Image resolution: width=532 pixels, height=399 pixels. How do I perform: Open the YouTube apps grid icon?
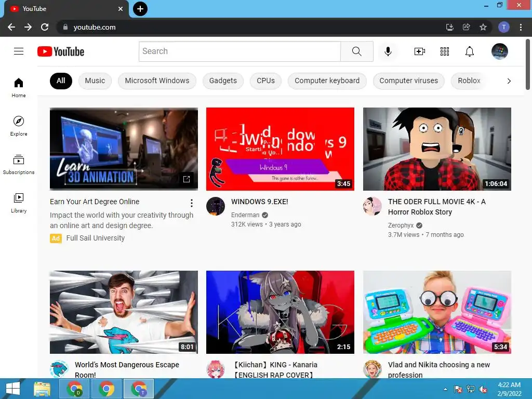(445, 51)
